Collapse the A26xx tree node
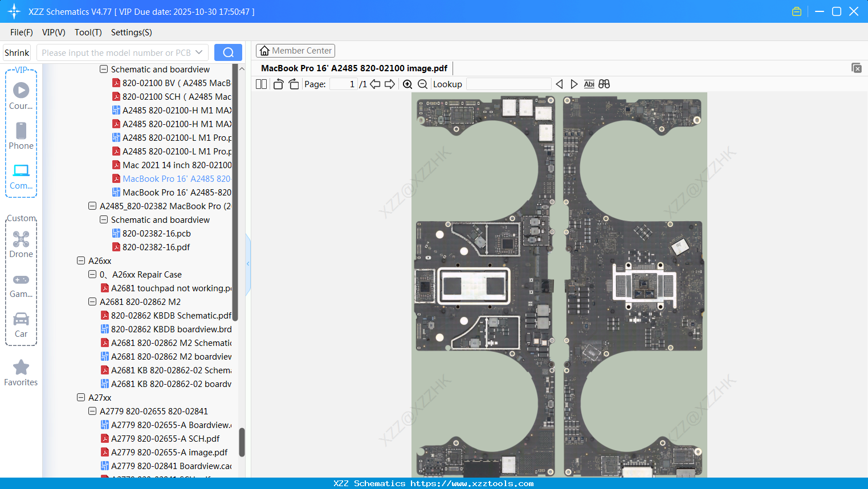 [81, 261]
